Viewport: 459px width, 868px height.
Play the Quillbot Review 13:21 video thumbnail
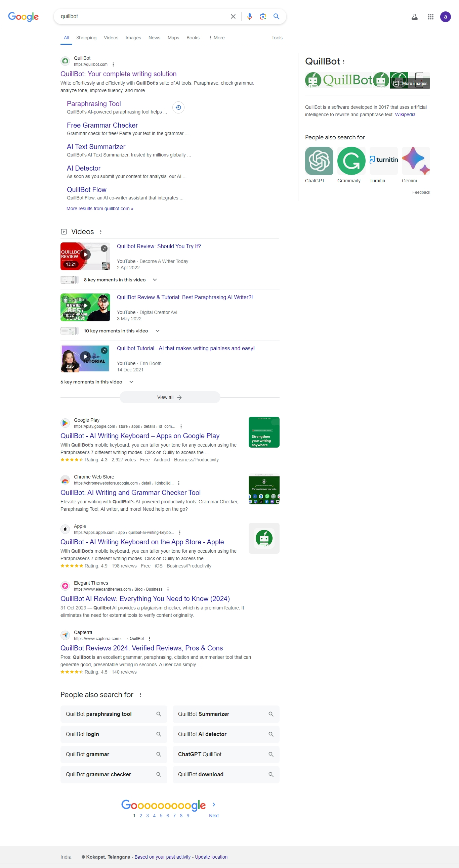pyautogui.click(x=85, y=257)
